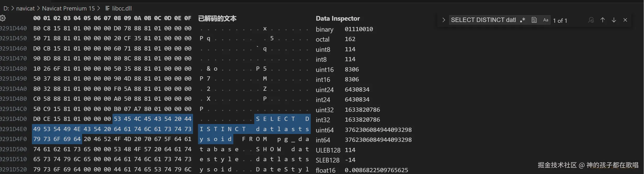Toggle match case option

point(546,20)
